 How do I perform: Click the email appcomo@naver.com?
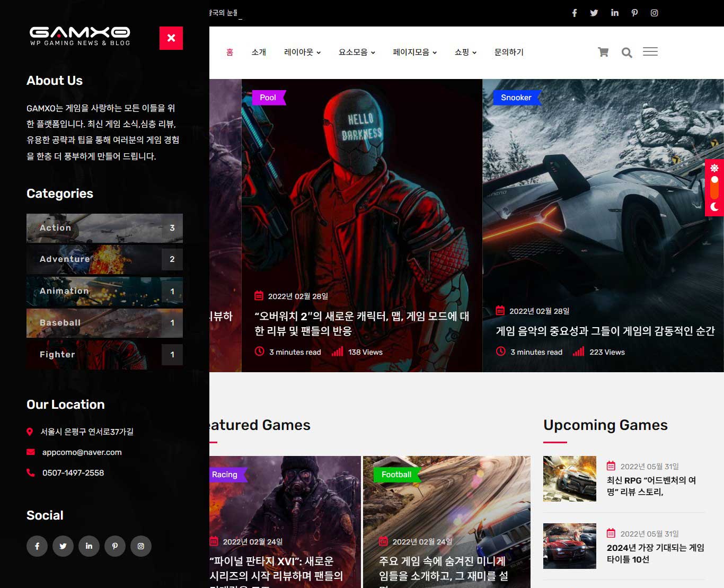click(82, 452)
